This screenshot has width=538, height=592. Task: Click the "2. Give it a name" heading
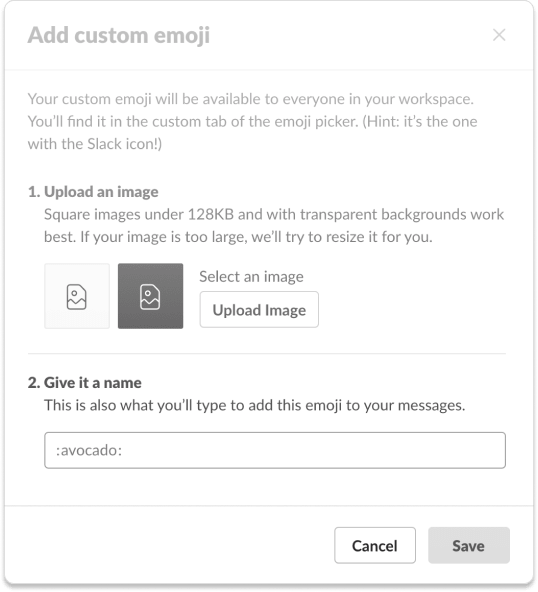pos(85,383)
